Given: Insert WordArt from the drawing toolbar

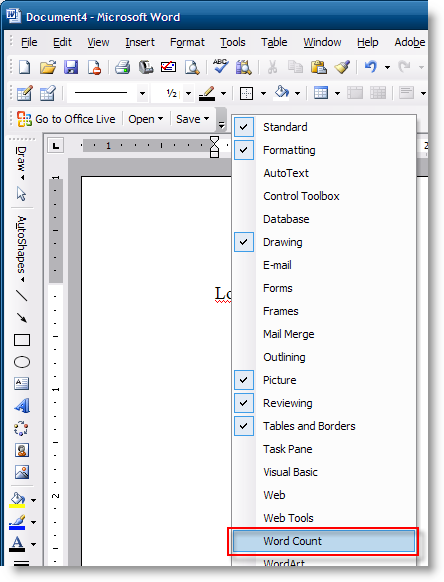Looking at the screenshot, I should click(22, 406).
